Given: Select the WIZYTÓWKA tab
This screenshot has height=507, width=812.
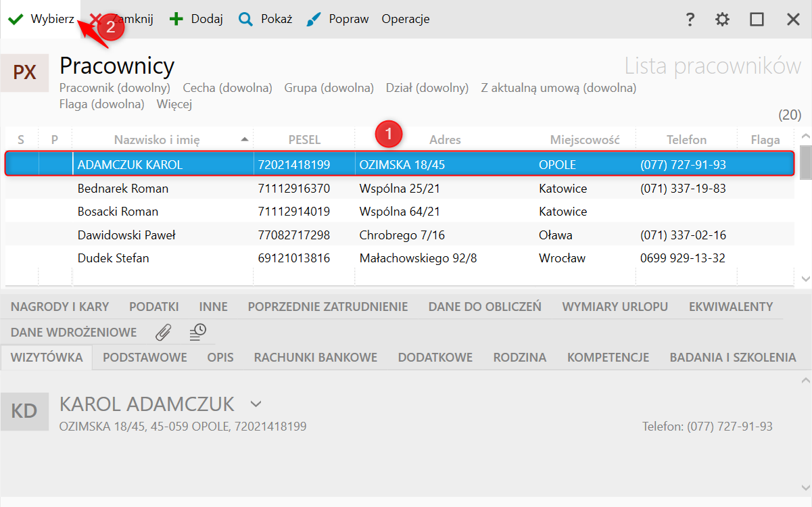Looking at the screenshot, I should coord(47,358).
